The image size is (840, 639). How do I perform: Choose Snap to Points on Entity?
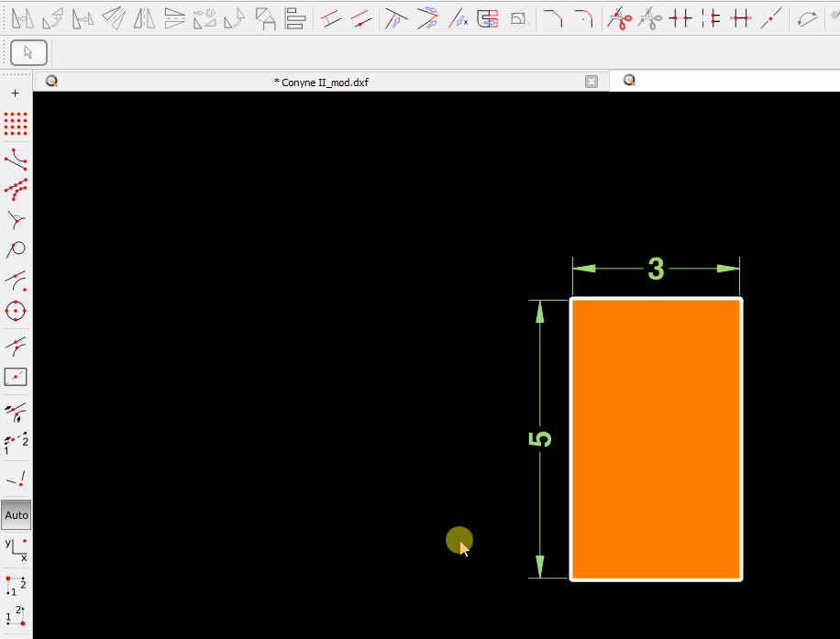(16, 189)
